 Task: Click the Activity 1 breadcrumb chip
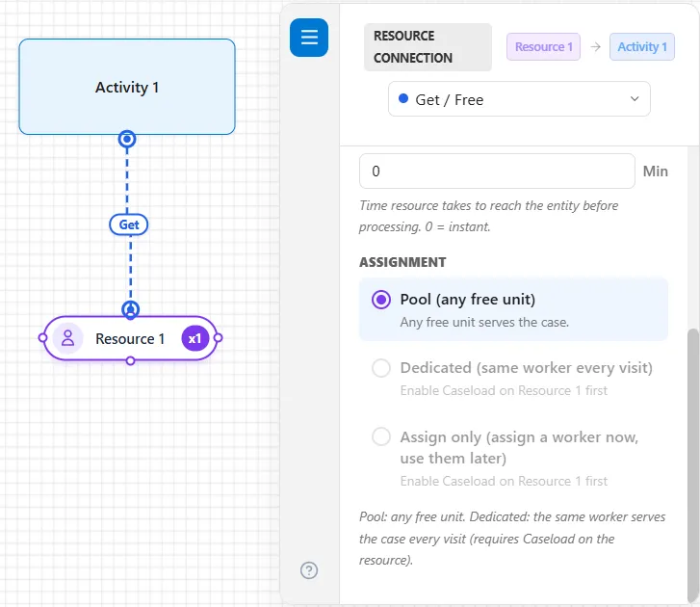pos(642,46)
